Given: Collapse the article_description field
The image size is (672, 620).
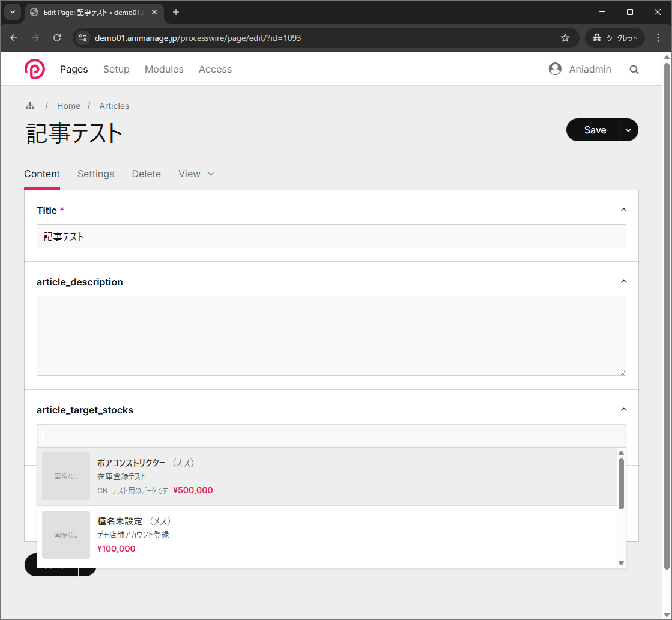Looking at the screenshot, I should click(623, 282).
